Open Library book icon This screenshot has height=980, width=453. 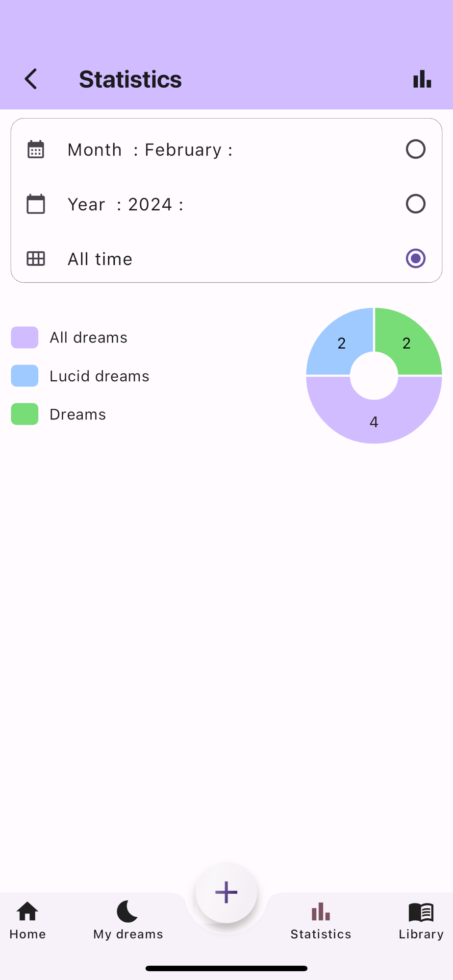421,912
